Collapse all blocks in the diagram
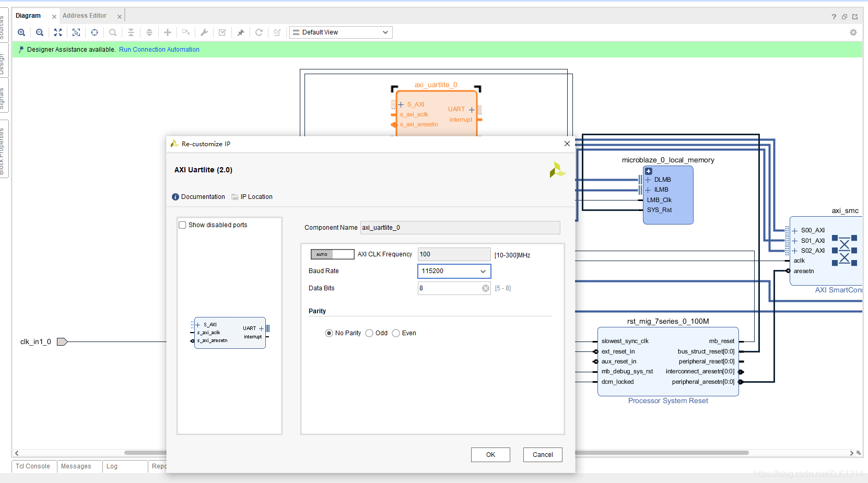 point(131,32)
